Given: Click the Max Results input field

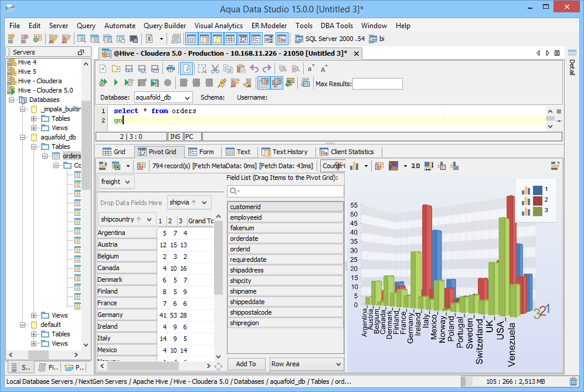Looking at the screenshot, I should pos(378,84).
